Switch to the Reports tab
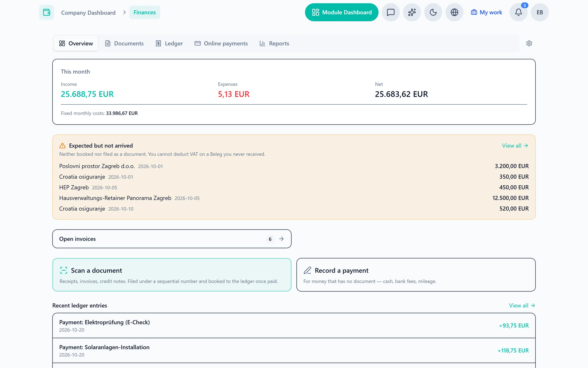 [x=274, y=43]
